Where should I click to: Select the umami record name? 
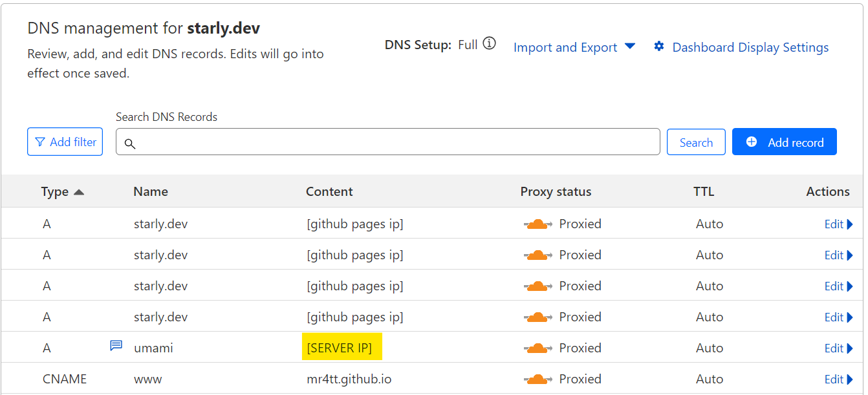click(x=153, y=348)
